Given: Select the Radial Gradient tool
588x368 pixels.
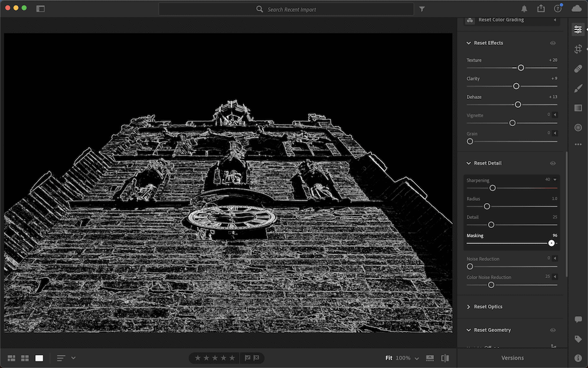Looking at the screenshot, I should pos(578,127).
